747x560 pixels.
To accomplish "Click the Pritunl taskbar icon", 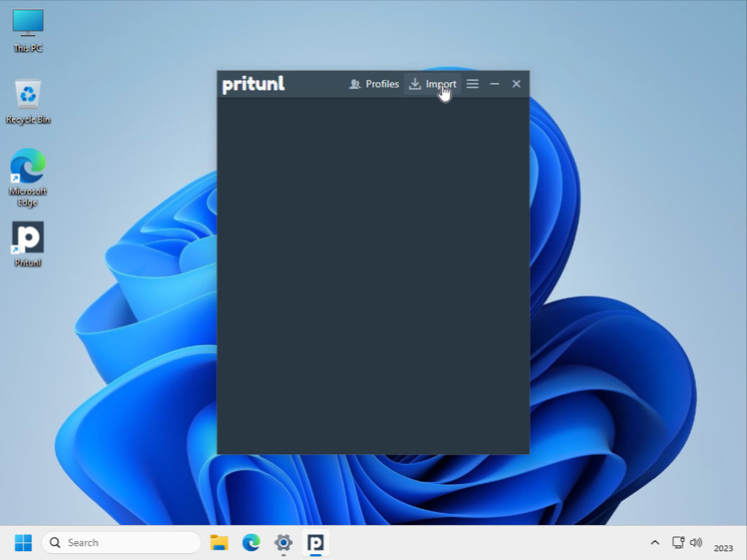I will (x=315, y=542).
